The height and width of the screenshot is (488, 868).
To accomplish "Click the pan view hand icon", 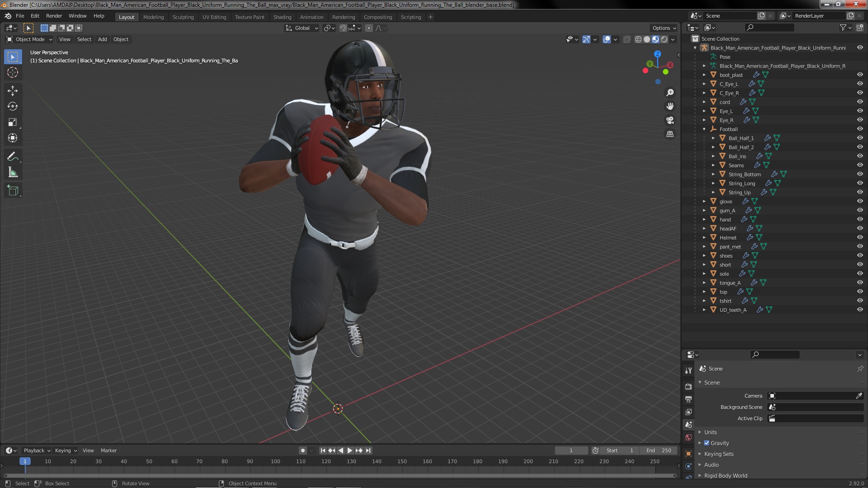I will pos(670,106).
